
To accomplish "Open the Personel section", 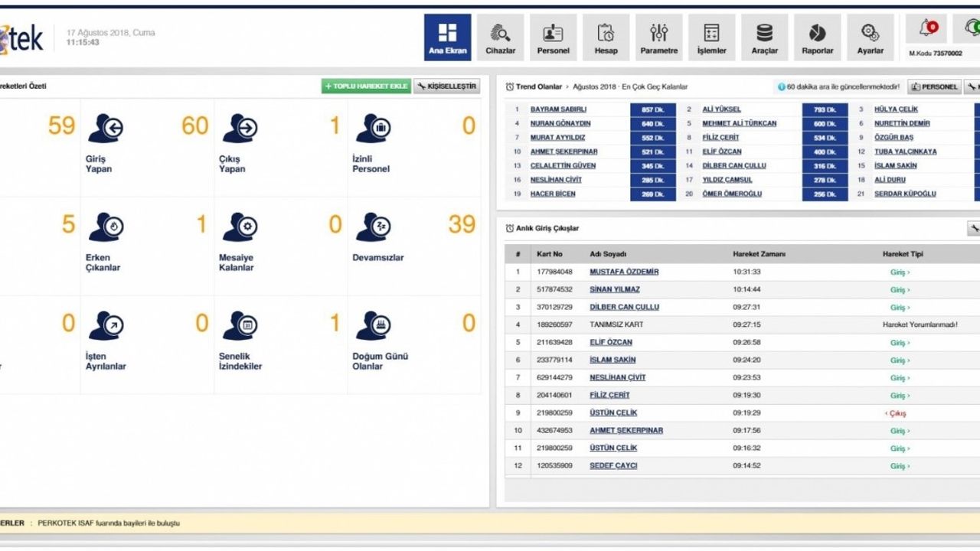I will point(553,37).
